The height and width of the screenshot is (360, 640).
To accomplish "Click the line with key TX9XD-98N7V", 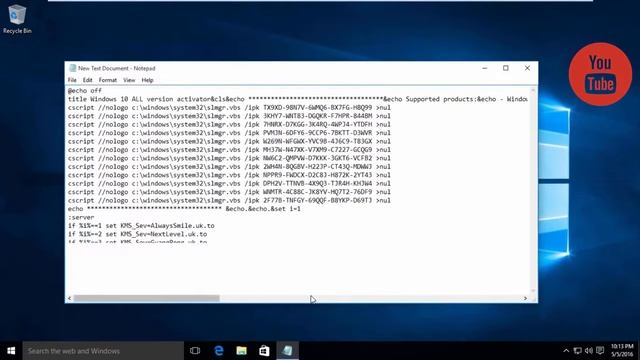I will [x=229, y=108].
